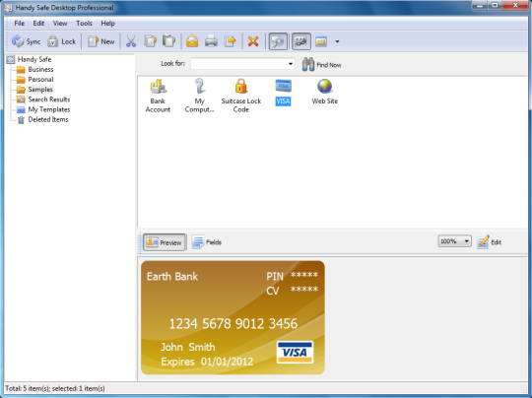Click the hidden CV asterisks

point(304,290)
